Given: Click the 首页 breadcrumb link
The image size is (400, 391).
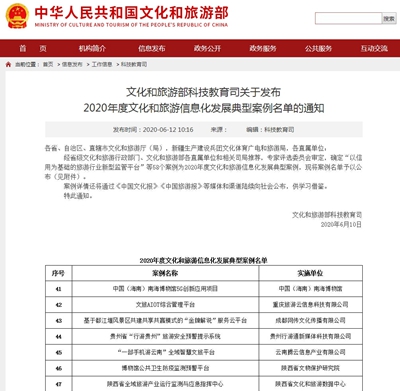Looking at the screenshot, I should tap(48, 64).
